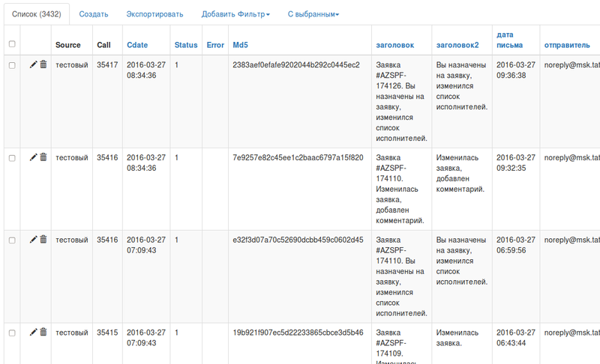Image resolution: width=600 pixels, height=364 pixels.
Task: Edit the record with Call 35415
Action: point(33,332)
